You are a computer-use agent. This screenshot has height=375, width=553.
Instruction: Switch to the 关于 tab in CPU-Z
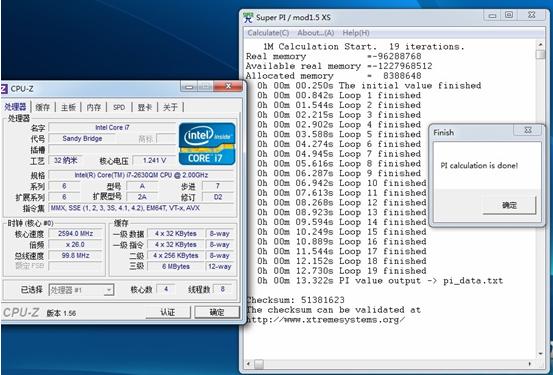click(170, 107)
